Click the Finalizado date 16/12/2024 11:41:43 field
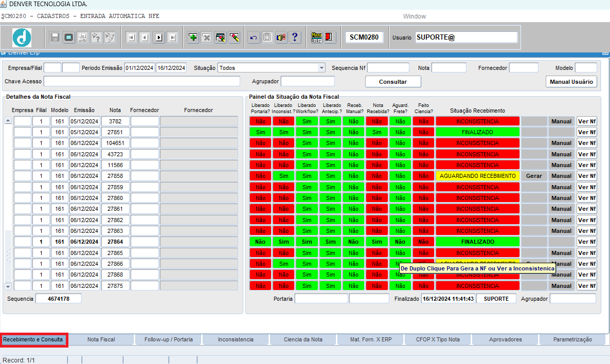610x364 pixels. click(x=448, y=299)
